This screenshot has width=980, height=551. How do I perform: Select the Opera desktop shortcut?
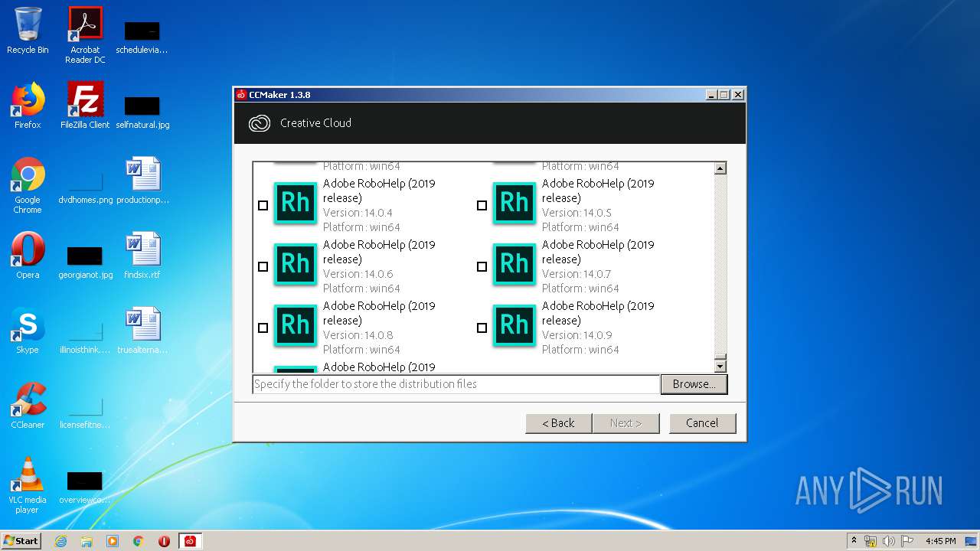28,256
